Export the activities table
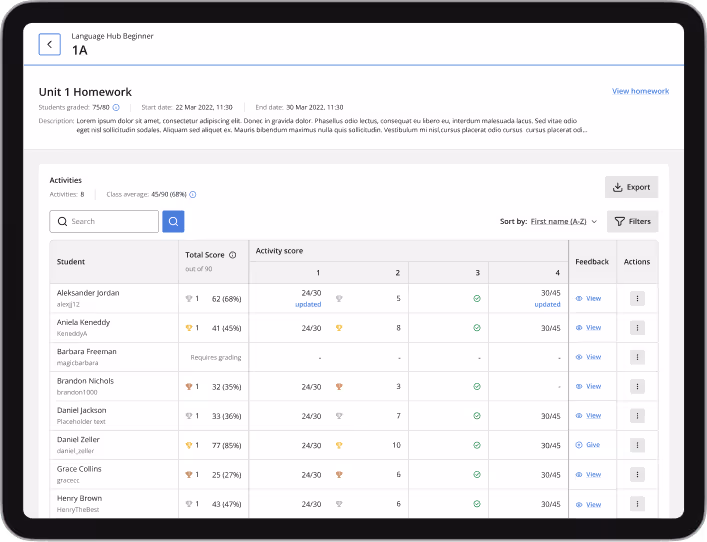Image resolution: width=707 pixels, height=542 pixels. click(x=631, y=187)
